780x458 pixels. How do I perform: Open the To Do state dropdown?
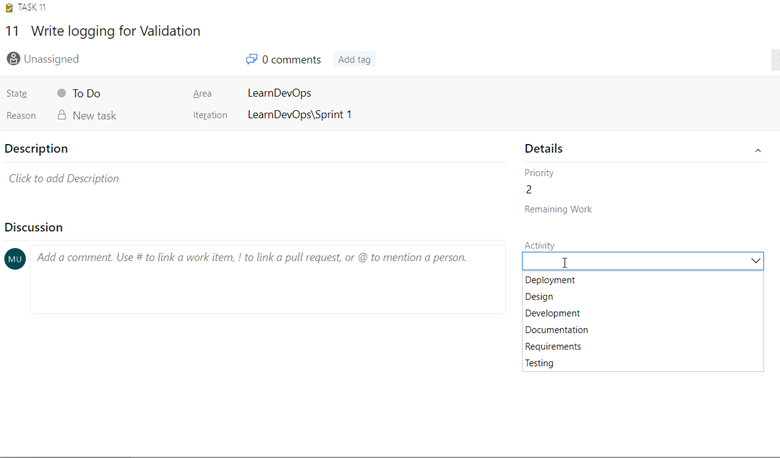[x=86, y=93]
